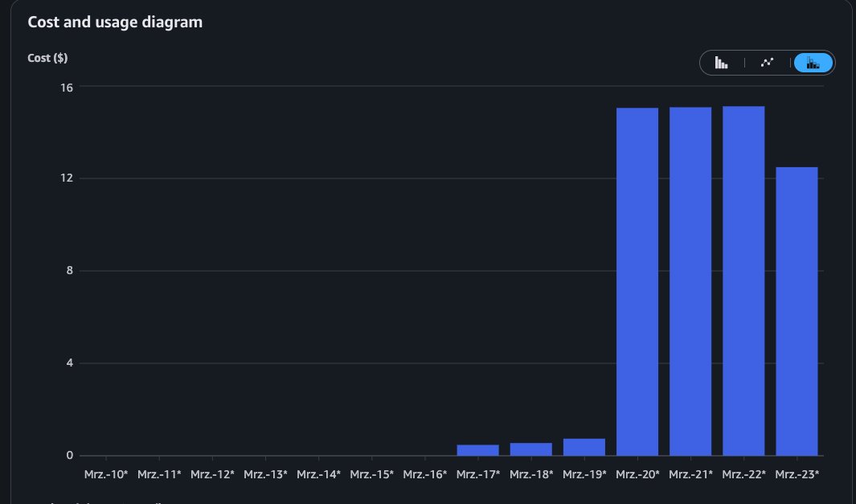Click the small Mrz.-17 cost bar
This screenshot has height=504, width=856.
[477, 450]
